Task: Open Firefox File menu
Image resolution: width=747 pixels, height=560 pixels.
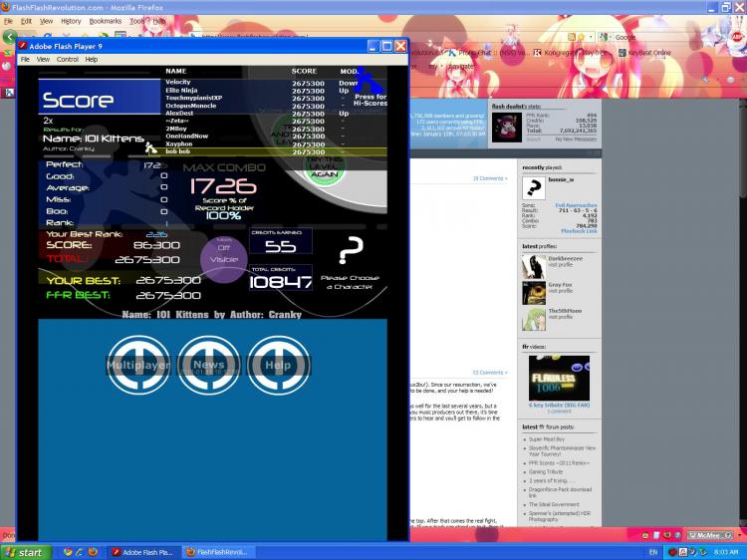Action: [x=8, y=22]
